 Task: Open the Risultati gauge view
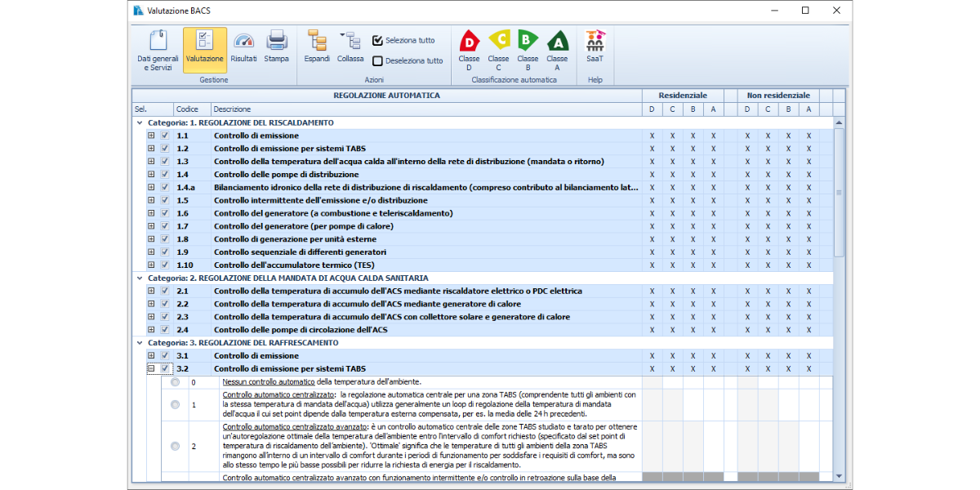pos(243,47)
